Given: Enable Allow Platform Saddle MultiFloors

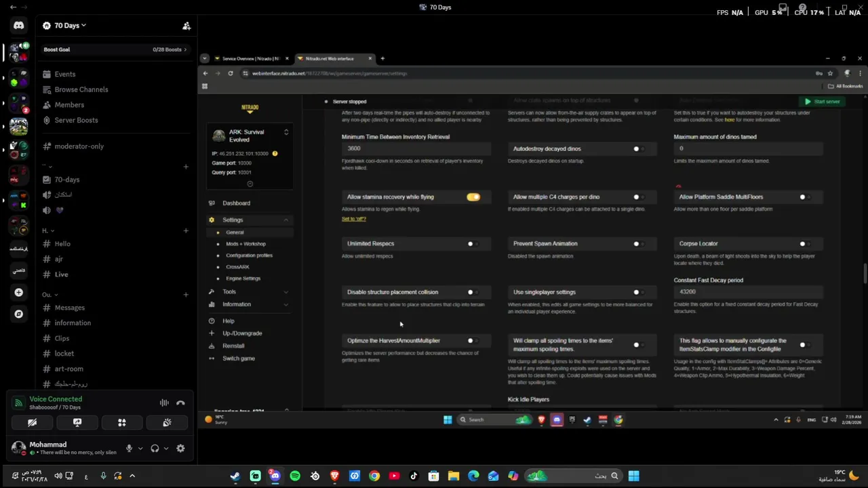Looking at the screenshot, I should [805, 197].
